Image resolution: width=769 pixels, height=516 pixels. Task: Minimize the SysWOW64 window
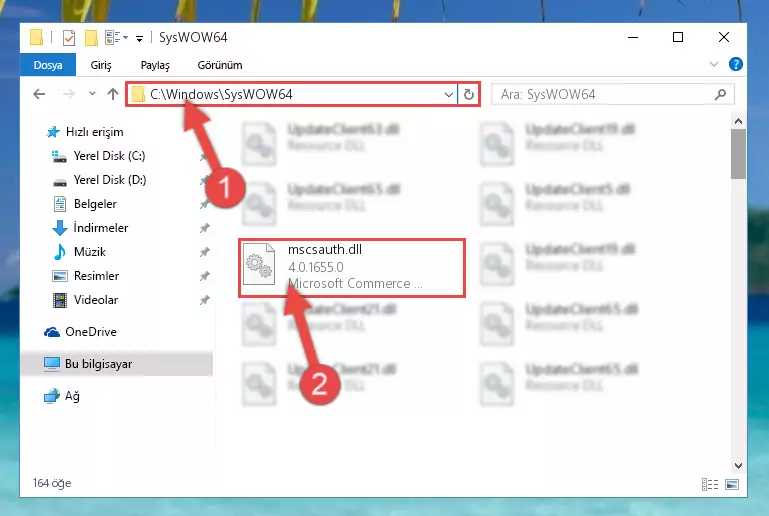tap(633, 37)
